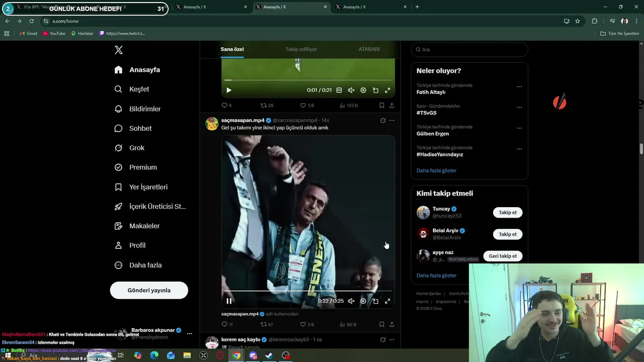644x362 pixels.
Task: Toggle picture-in-picture on top video
Action: pyautogui.click(x=375, y=90)
